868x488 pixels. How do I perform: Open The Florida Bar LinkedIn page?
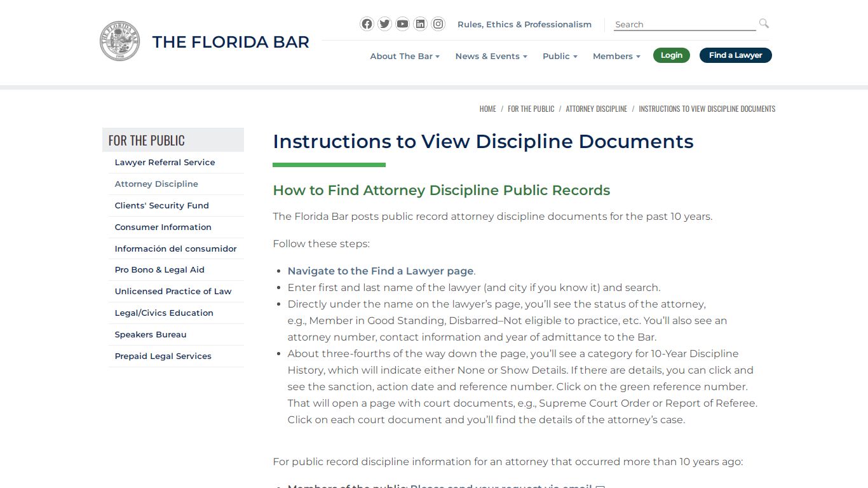[x=420, y=24]
